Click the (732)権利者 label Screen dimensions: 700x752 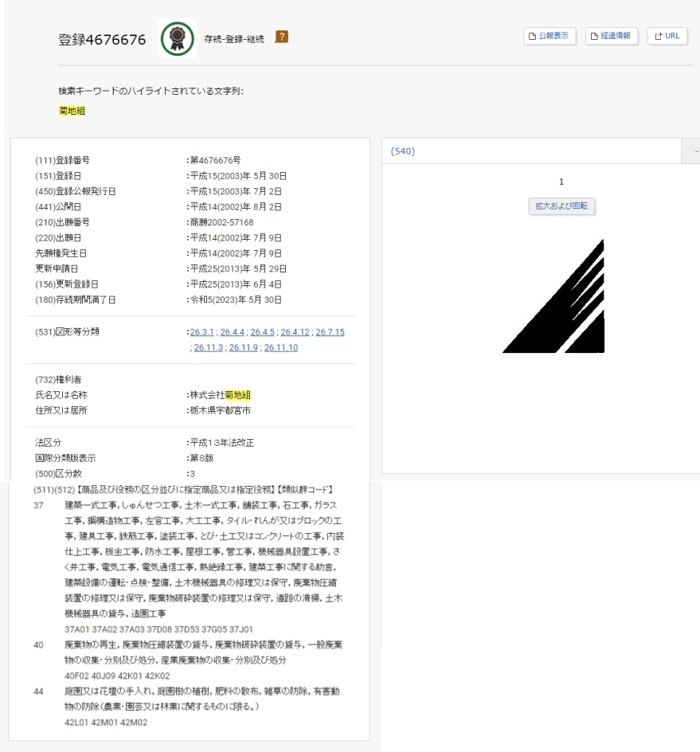(58, 379)
